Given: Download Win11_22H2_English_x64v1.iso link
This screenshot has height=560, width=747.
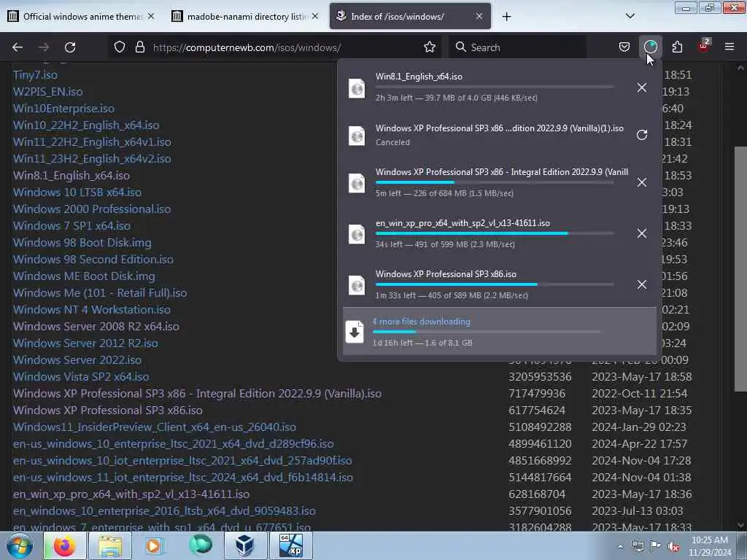Looking at the screenshot, I should (92, 142).
